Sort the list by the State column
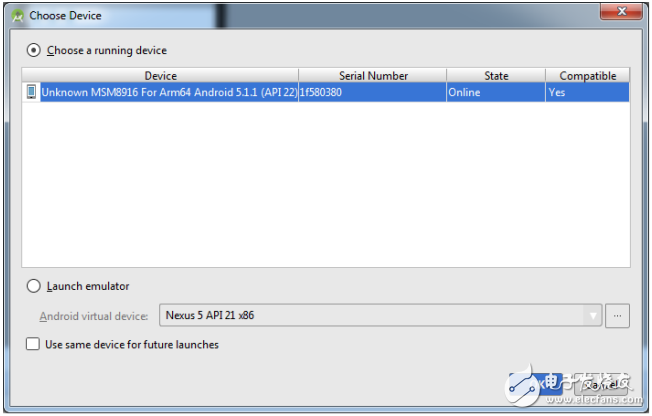Screen dimensions: 652x416 point(495,76)
